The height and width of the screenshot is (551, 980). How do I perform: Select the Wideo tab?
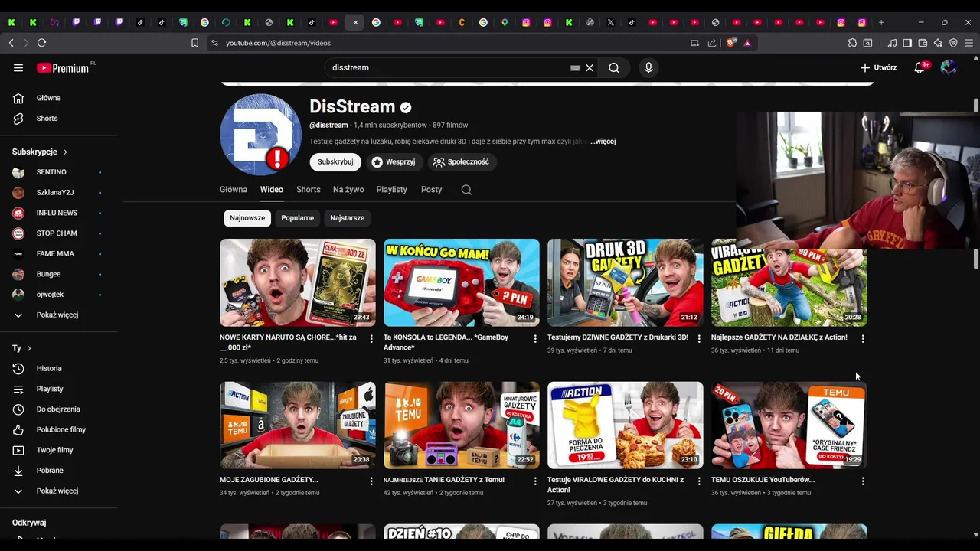click(272, 190)
